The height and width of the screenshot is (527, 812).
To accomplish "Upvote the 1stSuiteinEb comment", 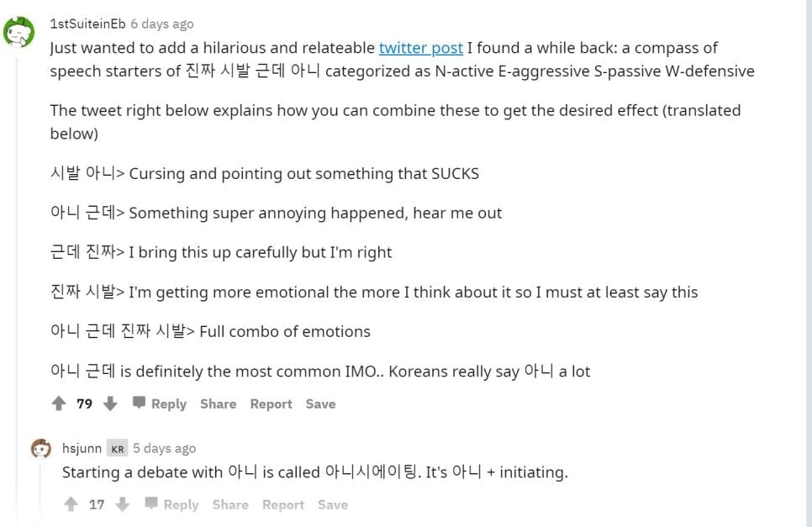I will point(58,403).
